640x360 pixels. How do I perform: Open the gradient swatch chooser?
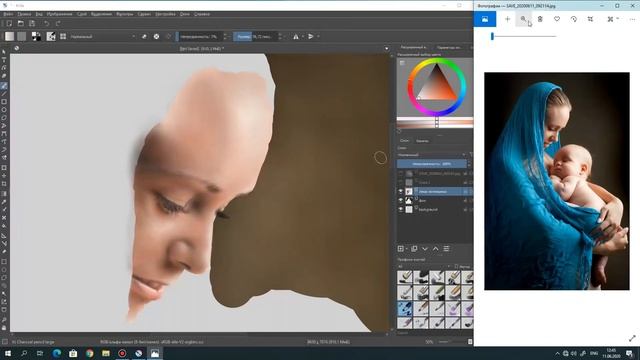click(9, 36)
